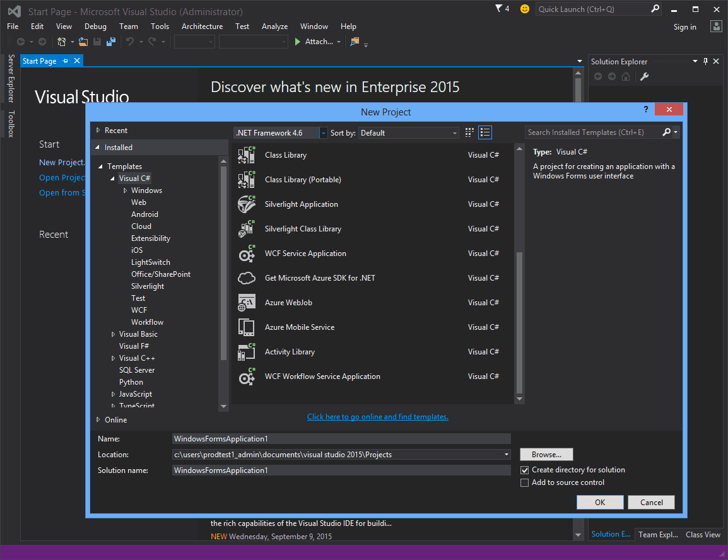Click the templates tree scroll down arrow
The width and height of the screenshot is (728, 560).
tap(223, 406)
